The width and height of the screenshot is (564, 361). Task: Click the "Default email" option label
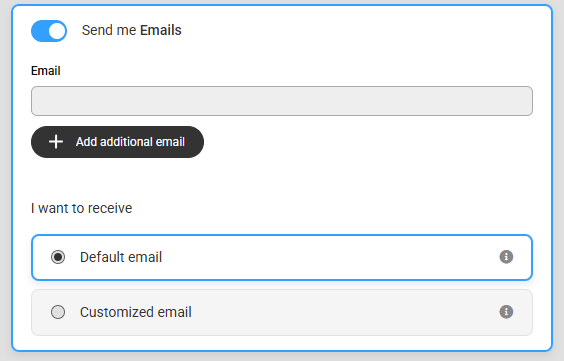[121, 257]
